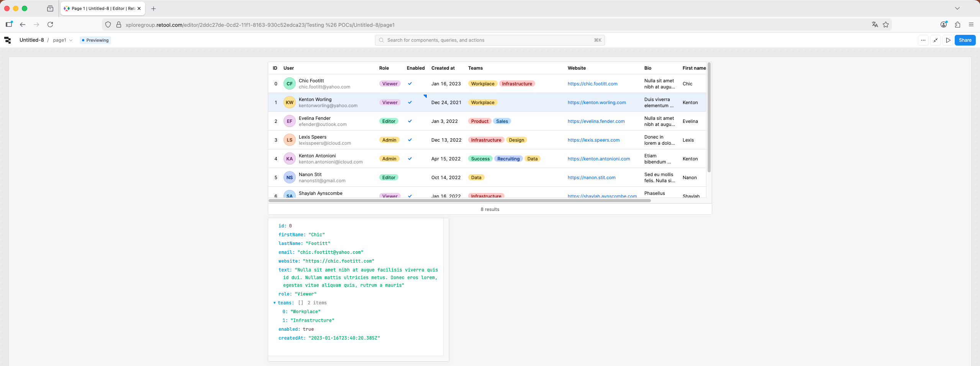Click the search components and queries field
Image resolution: width=980 pixels, height=366 pixels.
[x=490, y=40]
